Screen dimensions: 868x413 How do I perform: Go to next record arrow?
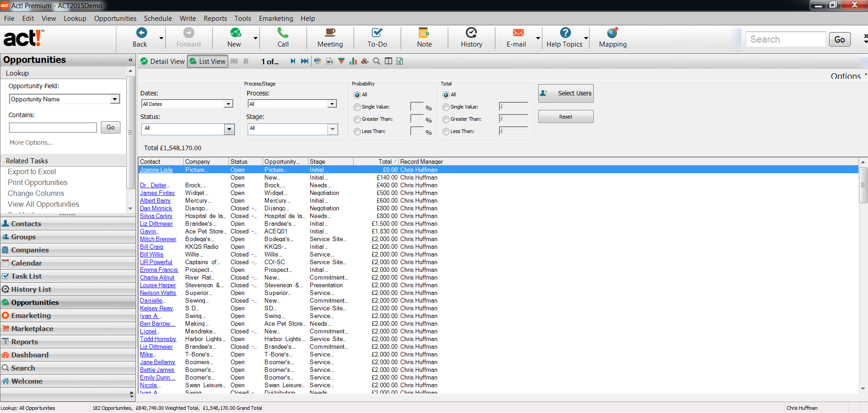[x=293, y=61]
